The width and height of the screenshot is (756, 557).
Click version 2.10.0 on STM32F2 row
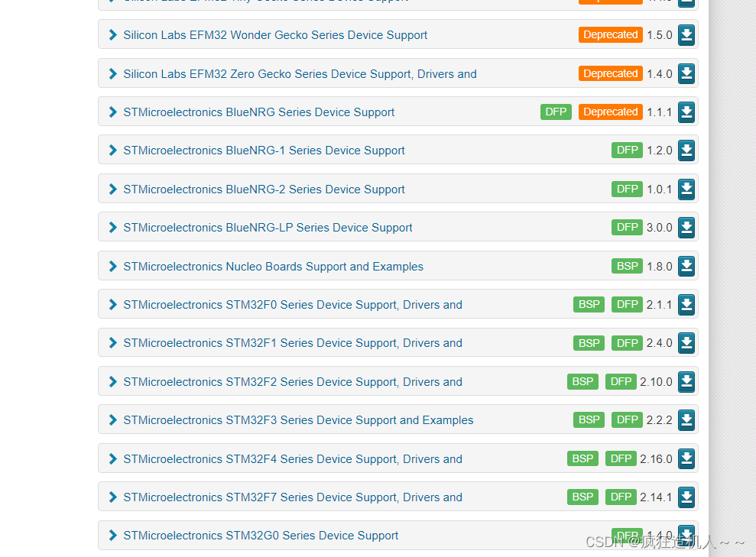click(x=656, y=382)
